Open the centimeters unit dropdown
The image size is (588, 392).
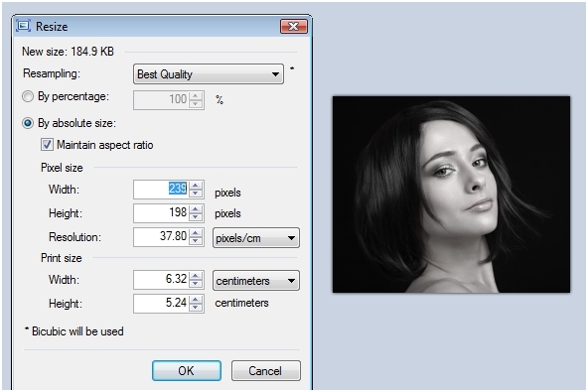(256, 281)
